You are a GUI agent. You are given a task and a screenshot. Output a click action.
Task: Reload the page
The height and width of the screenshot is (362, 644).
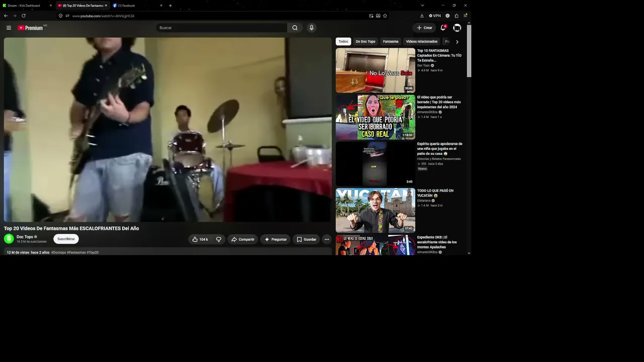coord(23,16)
